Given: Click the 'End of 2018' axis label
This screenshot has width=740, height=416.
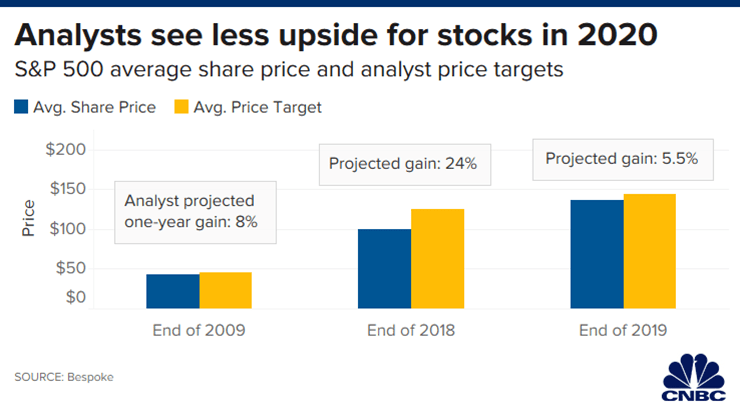Looking at the screenshot, I should (x=411, y=330).
